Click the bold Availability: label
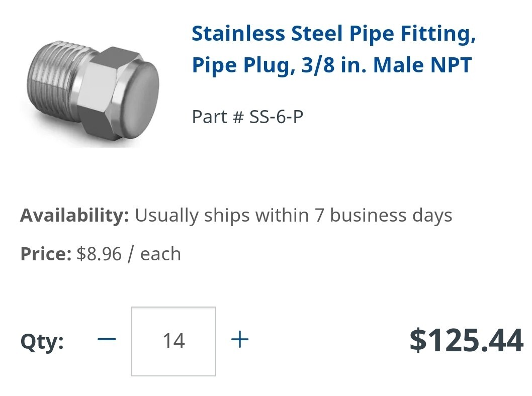This screenshot has height=396, width=532. [74, 216]
